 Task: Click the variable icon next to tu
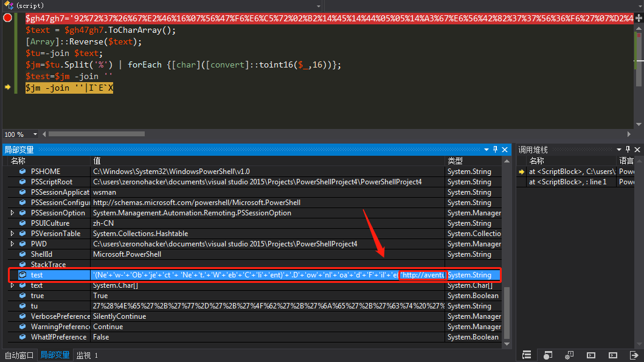23,305
